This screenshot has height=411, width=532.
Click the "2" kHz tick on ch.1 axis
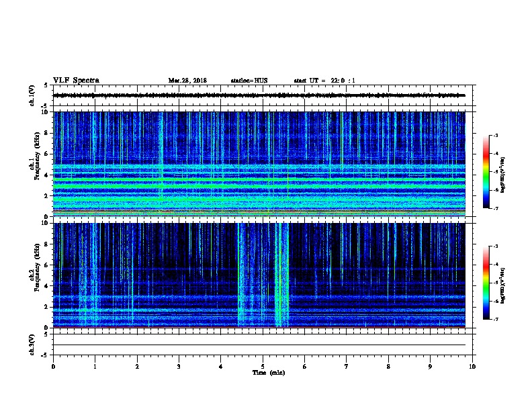click(46, 196)
